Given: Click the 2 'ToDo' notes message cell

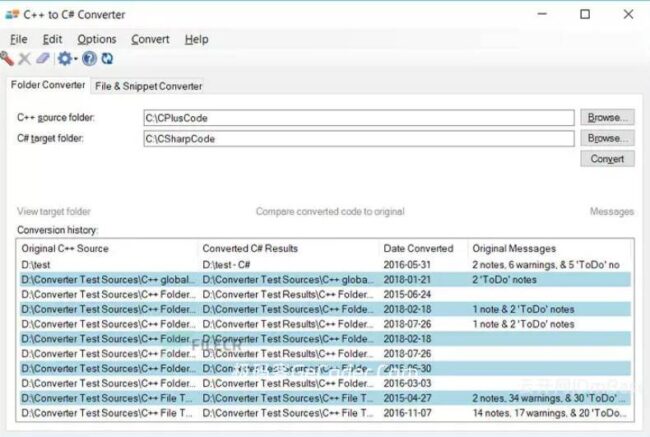Looking at the screenshot, I should click(x=504, y=279).
